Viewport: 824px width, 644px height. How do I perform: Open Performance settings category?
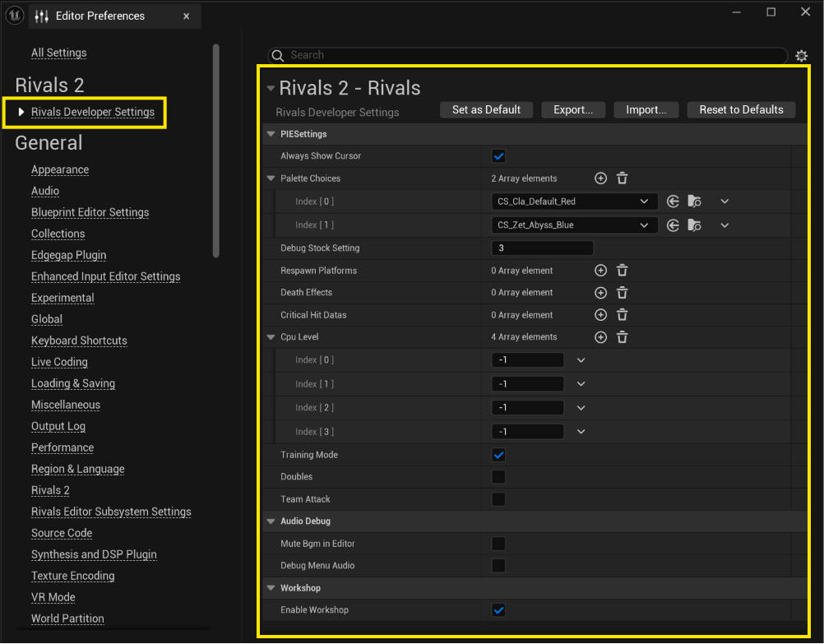pos(62,448)
